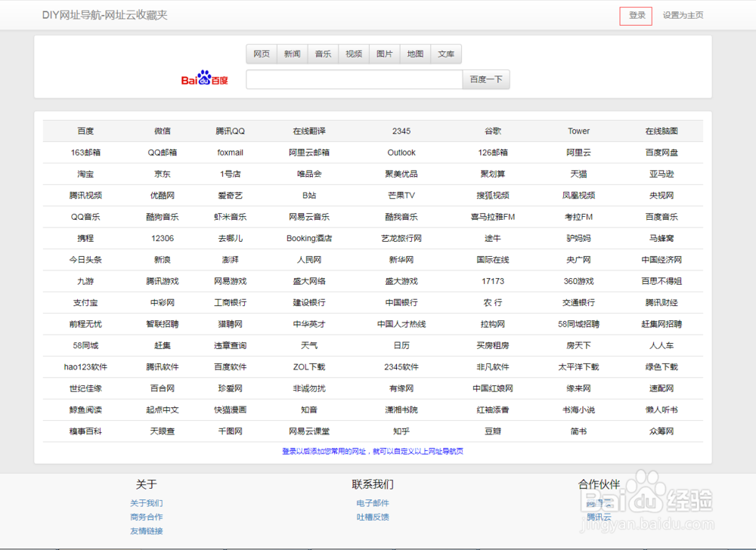This screenshot has width=756, height=550.
Task: Open the 起点中文 link
Action: (163, 409)
